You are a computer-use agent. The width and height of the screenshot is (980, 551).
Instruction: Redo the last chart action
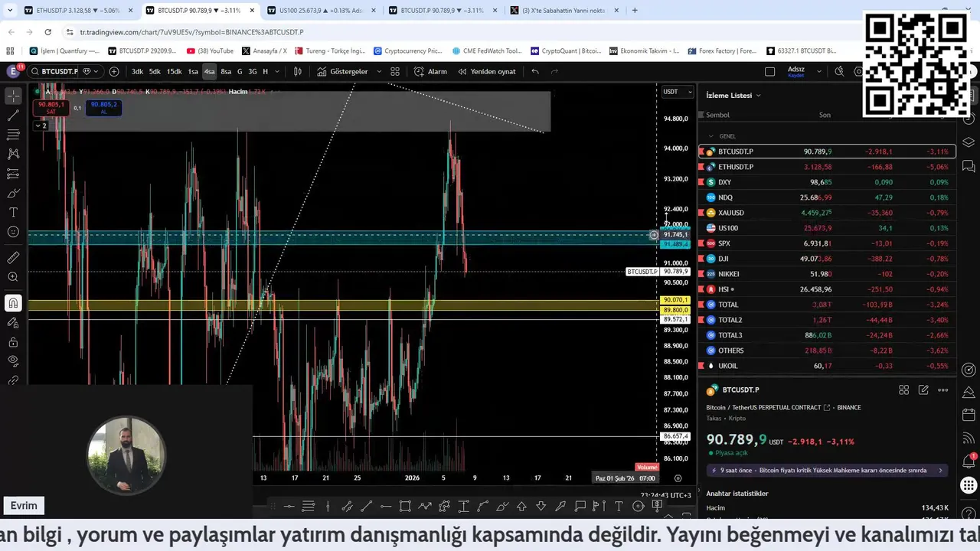click(554, 71)
